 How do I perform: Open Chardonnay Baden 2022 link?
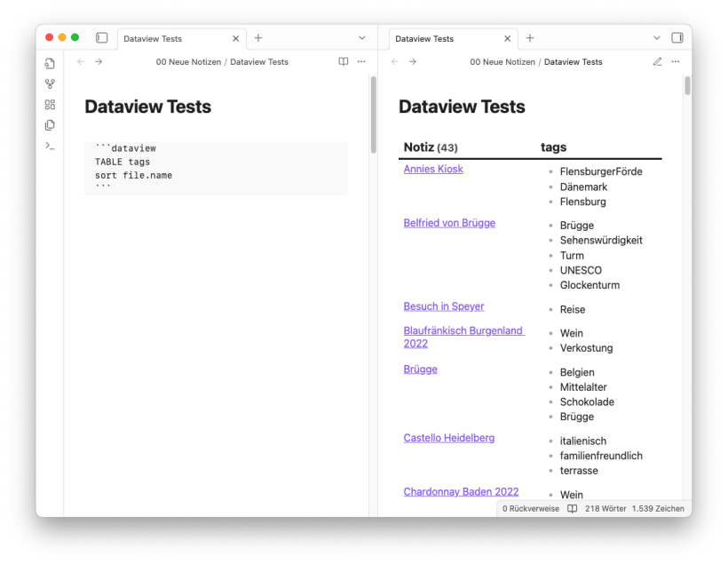coord(461,492)
